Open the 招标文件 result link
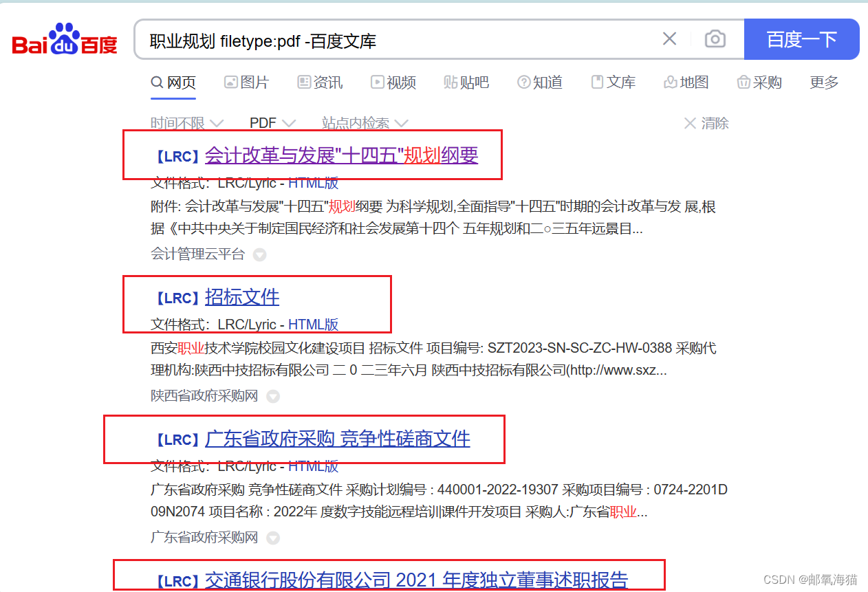The width and height of the screenshot is (868, 592). (x=242, y=297)
